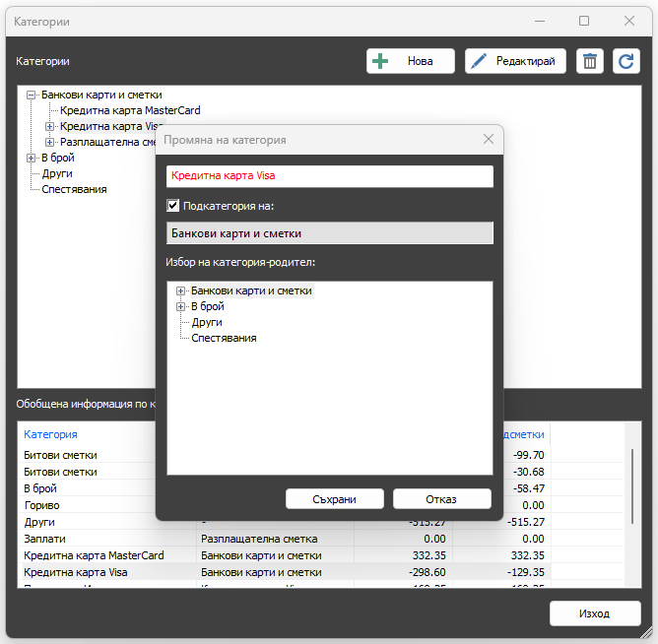
Task: Close the Категории main window
Action: 629,21
